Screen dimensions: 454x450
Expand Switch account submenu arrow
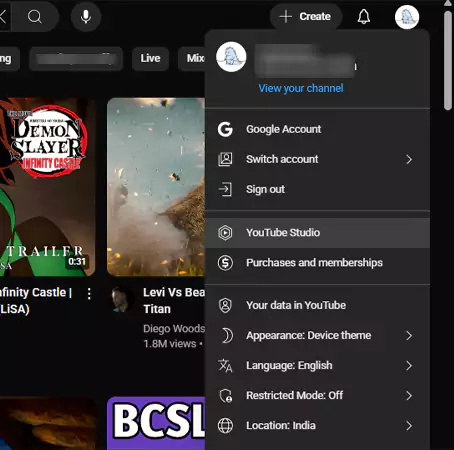tap(409, 159)
